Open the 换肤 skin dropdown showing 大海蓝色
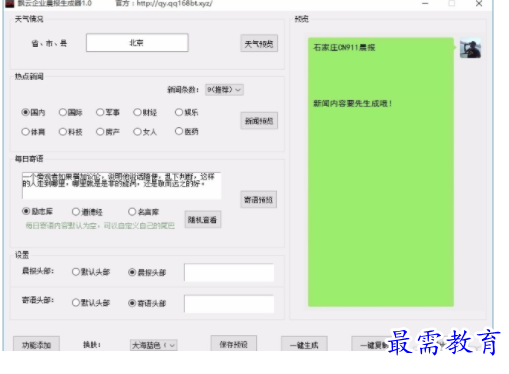 153,345
